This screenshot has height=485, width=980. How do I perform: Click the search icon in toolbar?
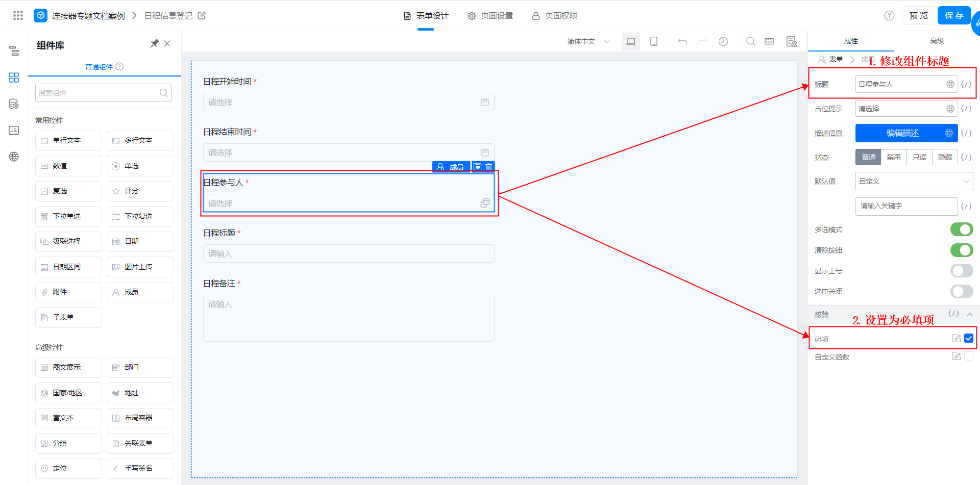click(x=750, y=41)
